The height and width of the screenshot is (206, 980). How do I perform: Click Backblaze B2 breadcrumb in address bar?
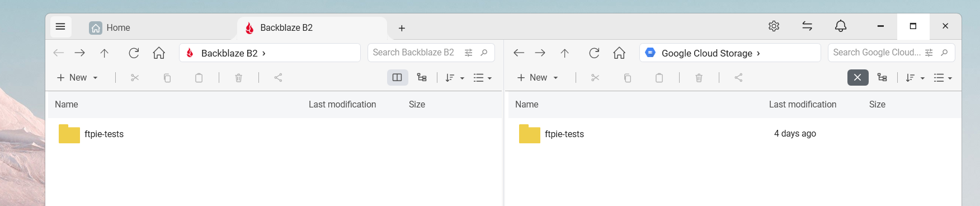(x=229, y=53)
